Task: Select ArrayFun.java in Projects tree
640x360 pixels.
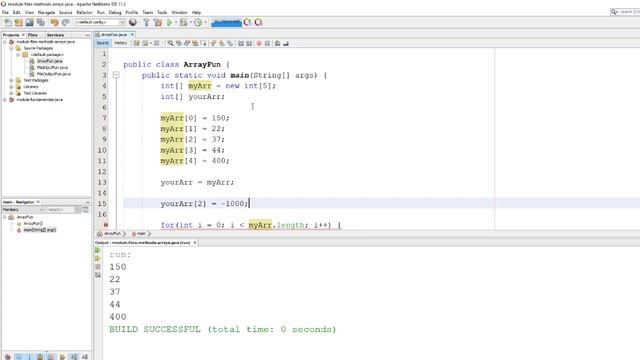Action: coord(49,61)
